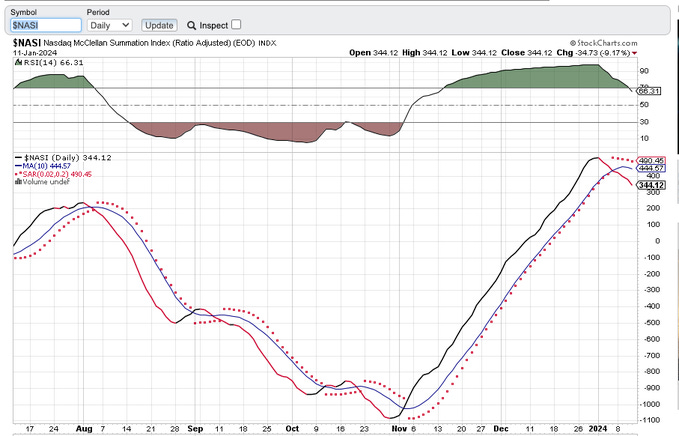Screen dimensions: 679x436
Task: Click the Oct label on date axis
Action: coord(292,429)
